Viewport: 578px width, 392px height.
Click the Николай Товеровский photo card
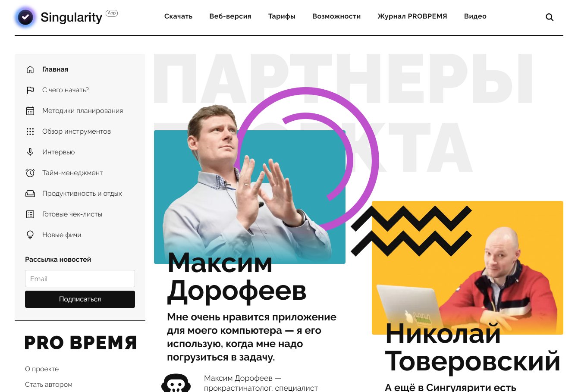[x=468, y=268]
